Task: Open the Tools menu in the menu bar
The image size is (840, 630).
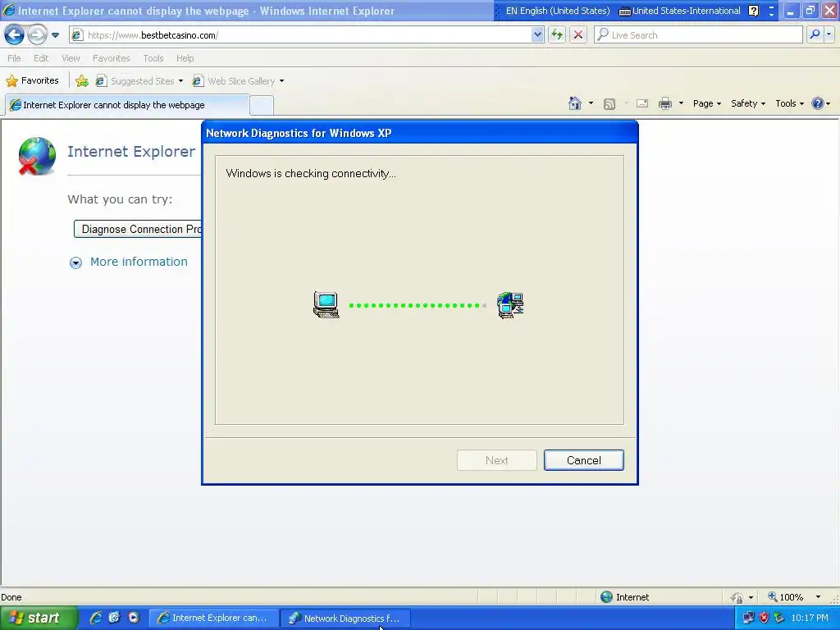Action: (153, 58)
